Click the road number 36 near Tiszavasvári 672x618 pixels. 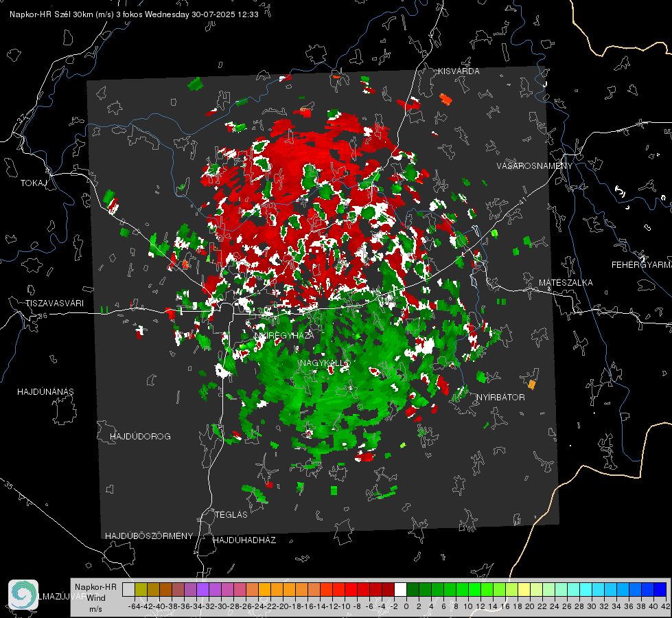(43, 316)
